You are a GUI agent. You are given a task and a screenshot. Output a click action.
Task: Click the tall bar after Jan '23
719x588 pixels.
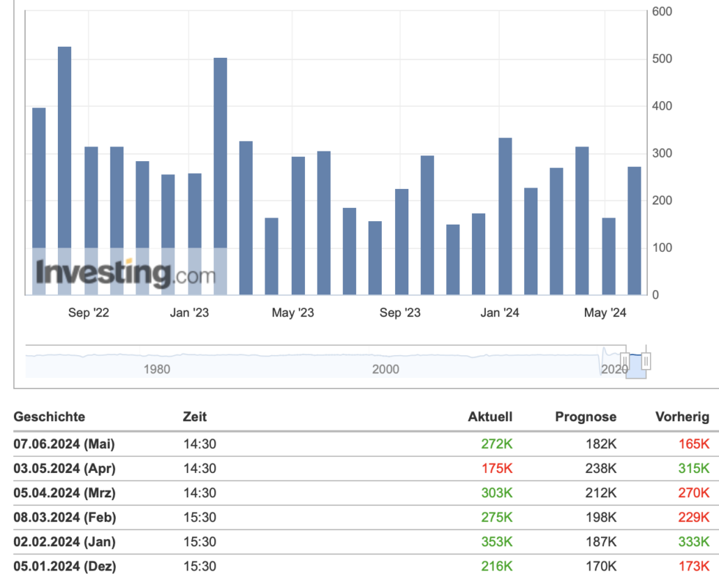pyautogui.click(x=220, y=176)
